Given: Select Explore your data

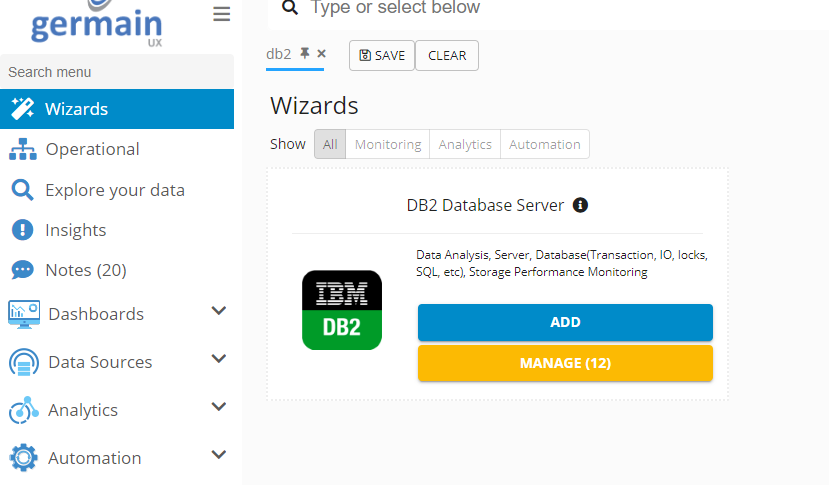Looking at the screenshot, I should [114, 190].
